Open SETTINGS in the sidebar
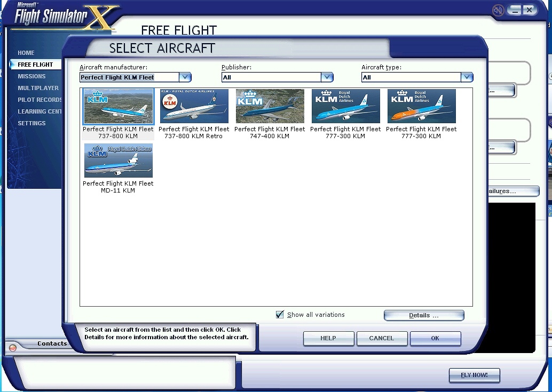552x392 pixels. pyautogui.click(x=31, y=123)
